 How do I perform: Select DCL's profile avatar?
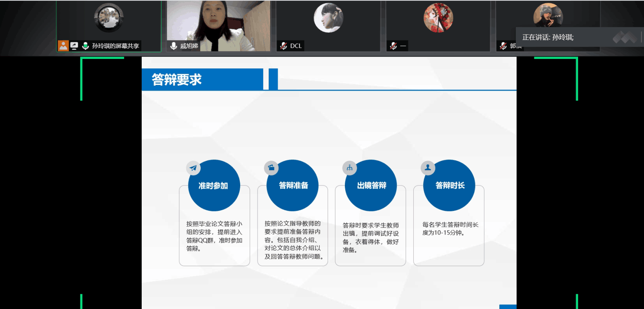click(328, 18)
